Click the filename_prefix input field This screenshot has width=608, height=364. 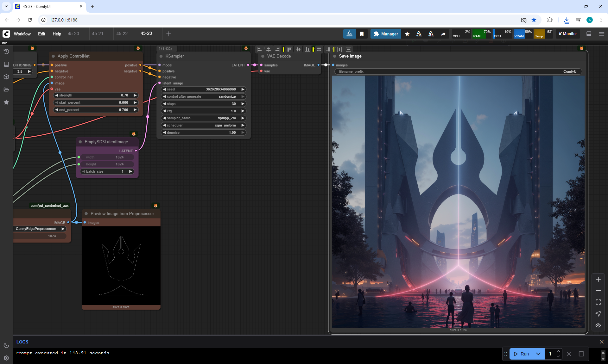tap(458, 71)
